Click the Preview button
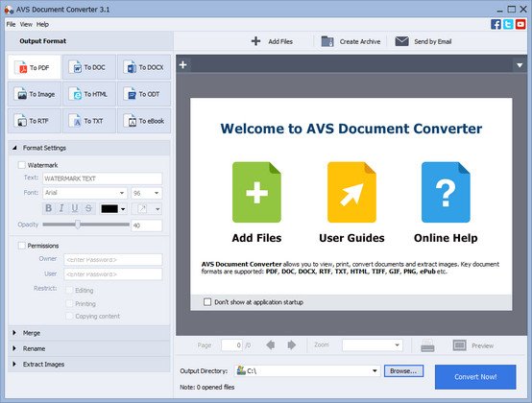This screenshot has width=532, height=403. pyautogui.click(x=473, y=345)
